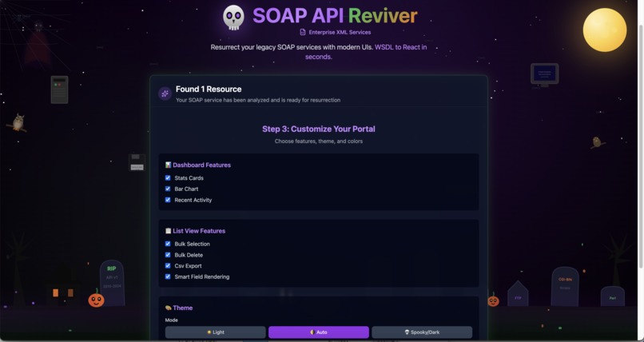Disable Bulk Selection feature
Image resolution: width=644 pixels, height=342 pixels.
coord(168,244)
